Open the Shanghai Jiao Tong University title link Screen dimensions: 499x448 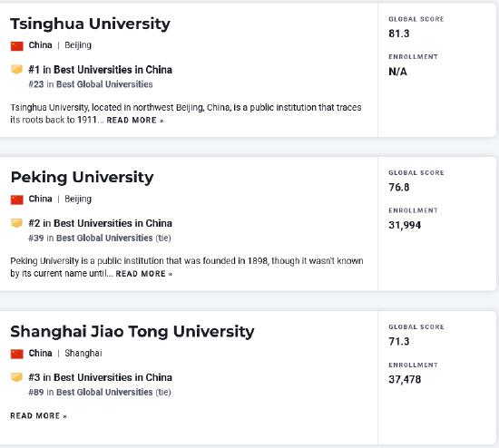[132, 332]
